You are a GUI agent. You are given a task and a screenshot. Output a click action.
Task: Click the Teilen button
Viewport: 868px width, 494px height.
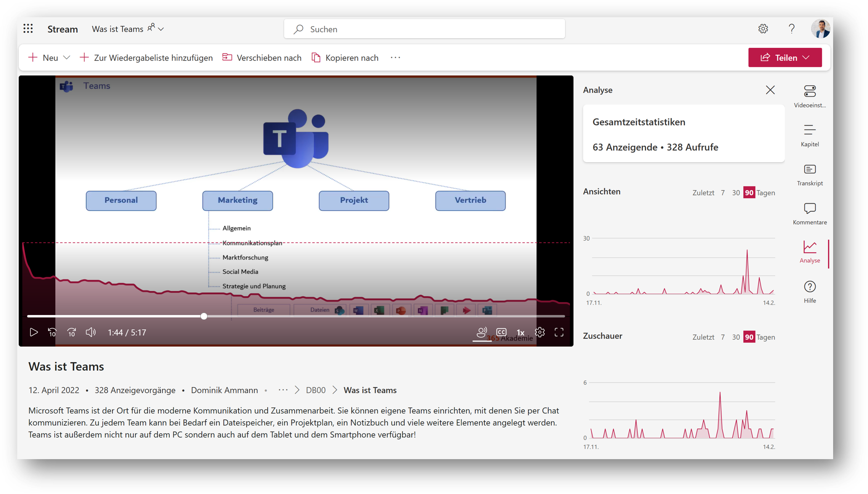tap(785, 58)
